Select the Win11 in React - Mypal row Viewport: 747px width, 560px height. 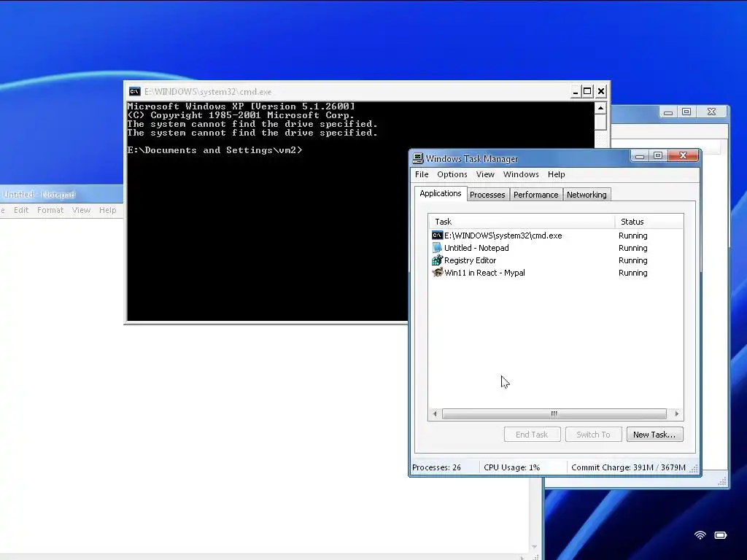pos(555,273)
